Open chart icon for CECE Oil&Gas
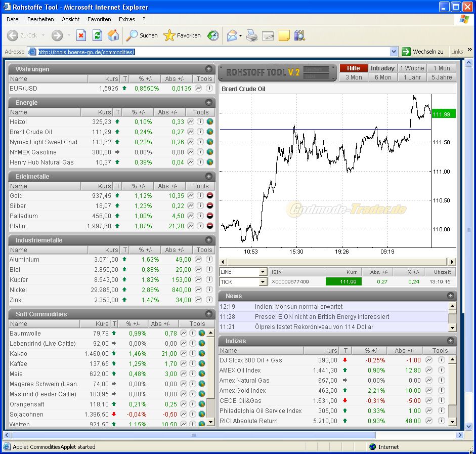The image size is (476, 454). coord(428,400)
